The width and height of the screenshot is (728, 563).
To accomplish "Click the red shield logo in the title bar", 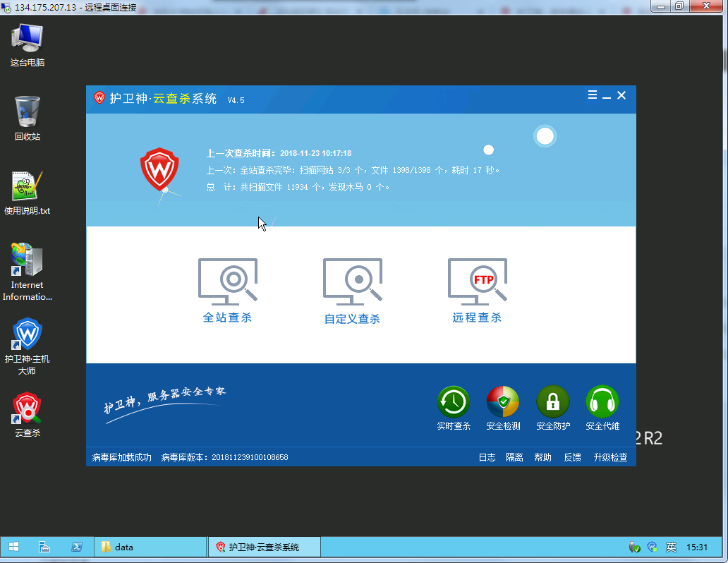I will pyautogui.click(x=99, y=97).
